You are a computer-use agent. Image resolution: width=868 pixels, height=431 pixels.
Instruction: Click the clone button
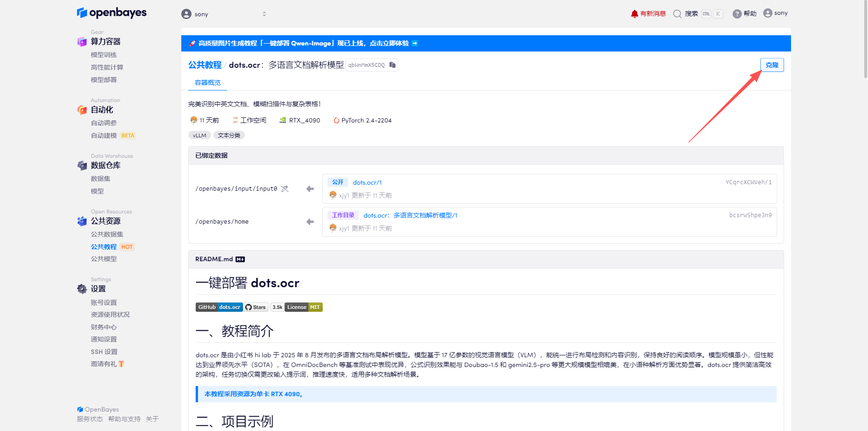point(772,65)
